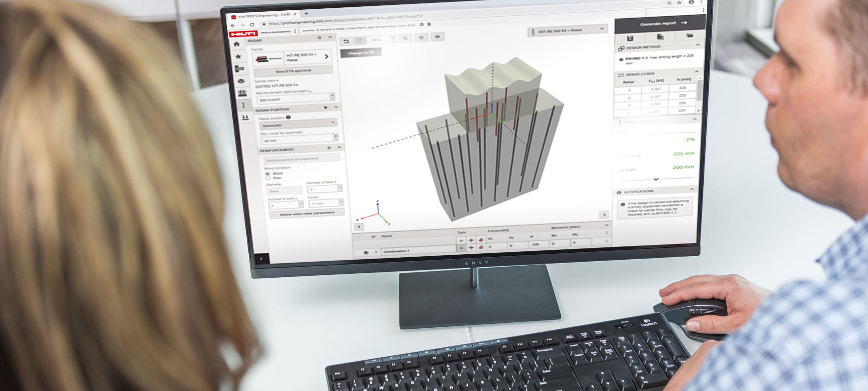Save the design with the floppy disk icon

(x=630, y=38)
